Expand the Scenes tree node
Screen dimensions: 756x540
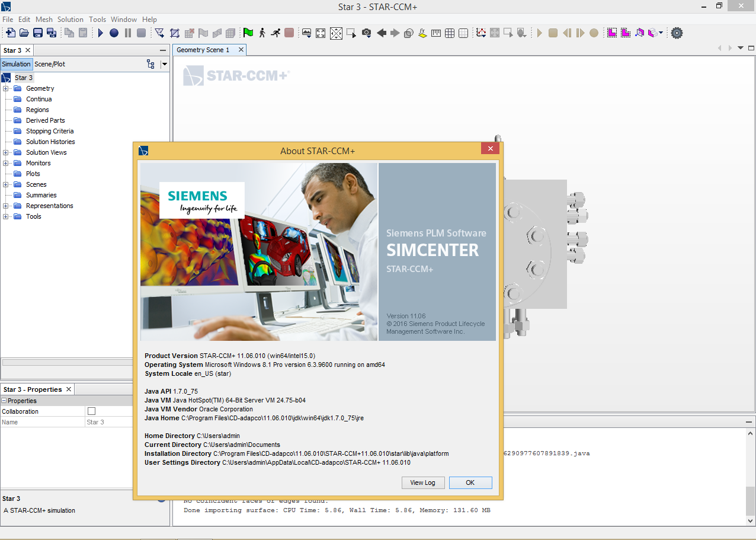(6, 184)
